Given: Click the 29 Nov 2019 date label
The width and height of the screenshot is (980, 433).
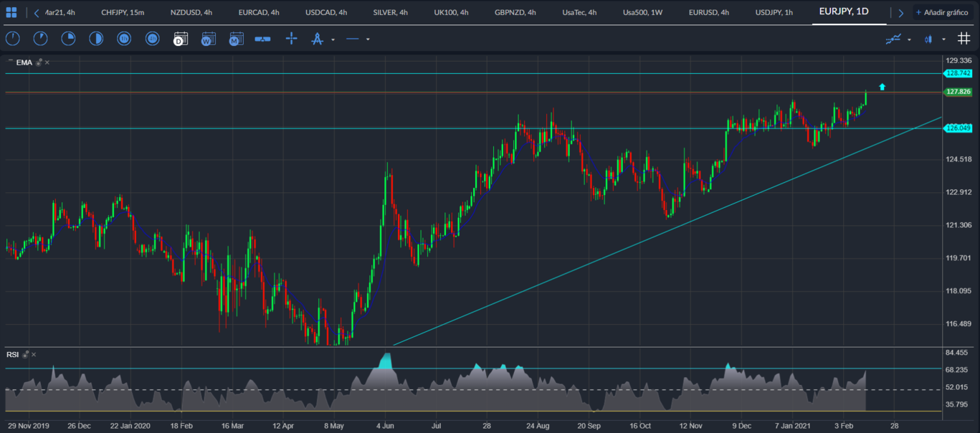Looking at the screenshot, I should pyautogui.click(x=29, y=425).
